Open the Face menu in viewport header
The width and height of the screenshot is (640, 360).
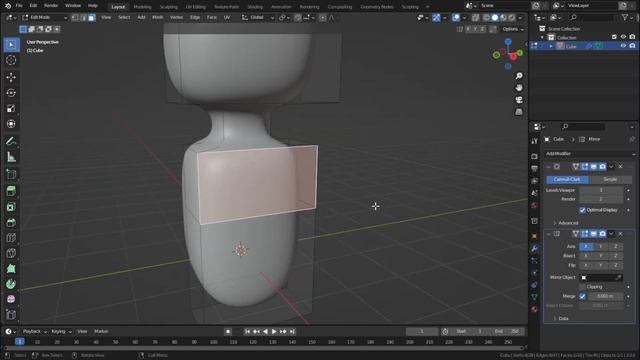coord(212,18)
